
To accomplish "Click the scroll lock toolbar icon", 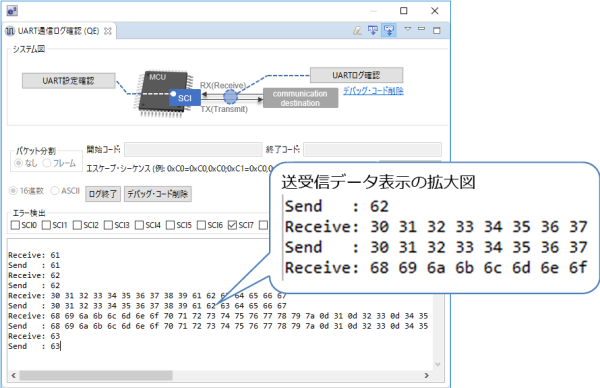I will (x=373, y=30).
